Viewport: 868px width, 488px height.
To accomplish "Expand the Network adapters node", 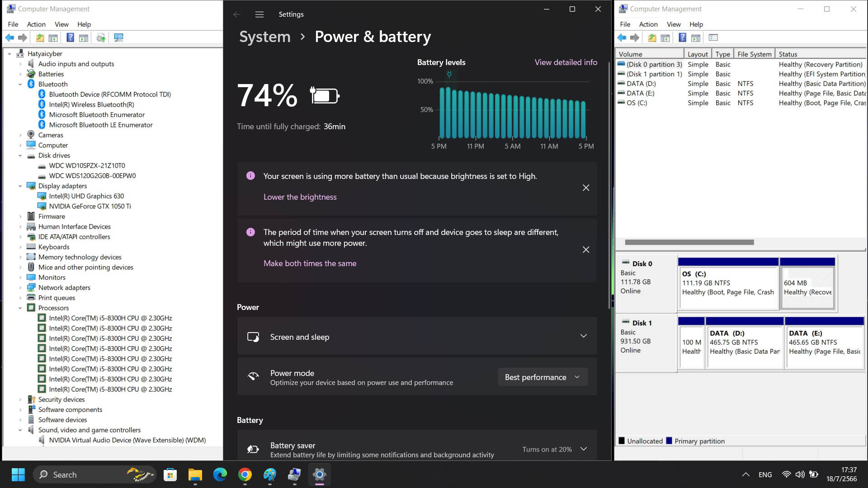I will [x=20, y=288].
